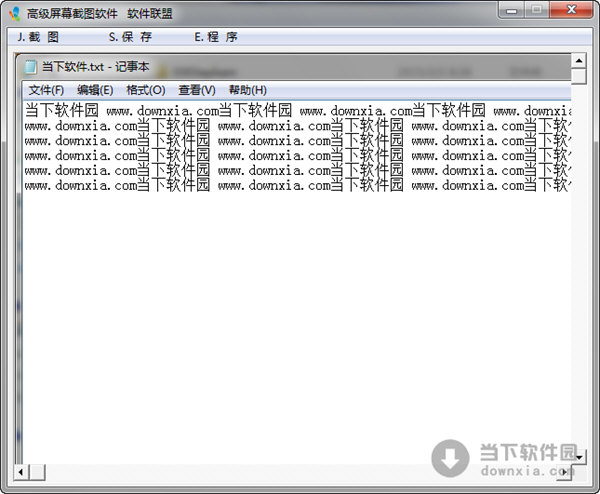Click the vertical scrollbar down arrow
Screen dimensions: 600x494
[x=579, y=457]
